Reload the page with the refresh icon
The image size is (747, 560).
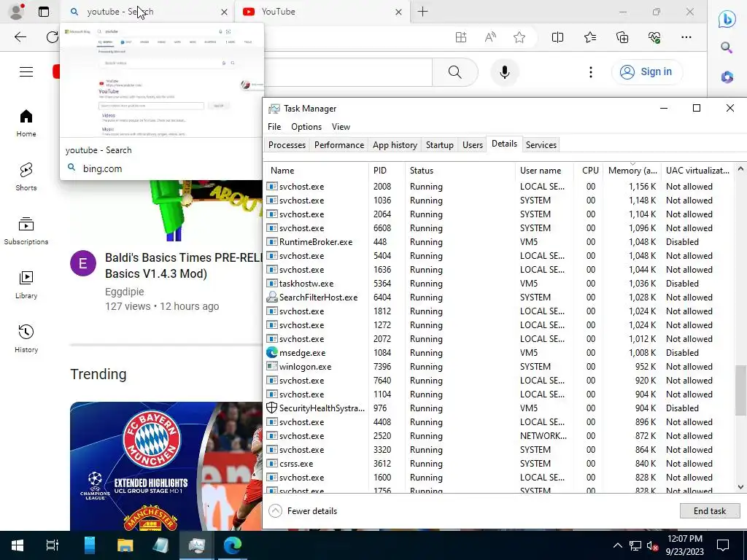[x=52, y=37]
